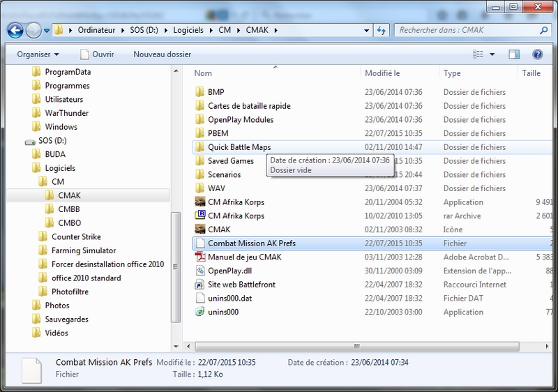Select the unins000.dat file
The width and height of the screenshot is (558, 392).
click(230, 299)
